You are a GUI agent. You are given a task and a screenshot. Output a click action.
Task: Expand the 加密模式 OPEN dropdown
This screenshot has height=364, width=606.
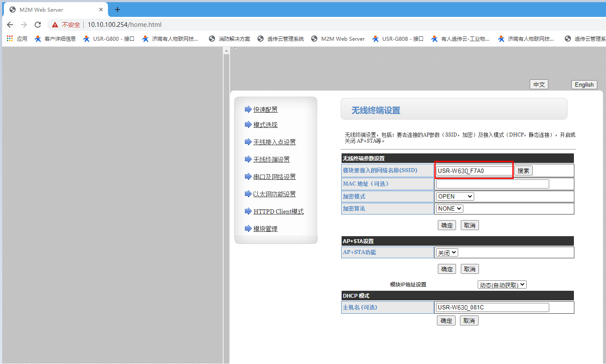455,196
